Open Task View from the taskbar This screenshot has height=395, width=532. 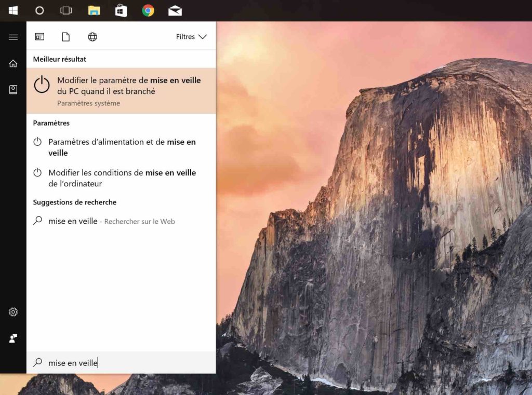(66, 10)
